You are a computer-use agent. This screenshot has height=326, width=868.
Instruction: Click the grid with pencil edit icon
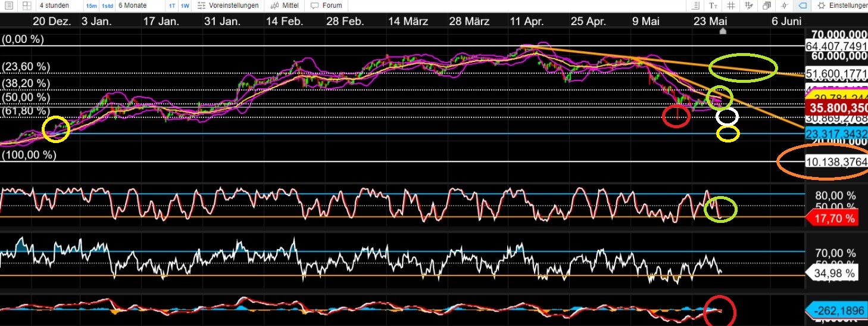[748, 5]
